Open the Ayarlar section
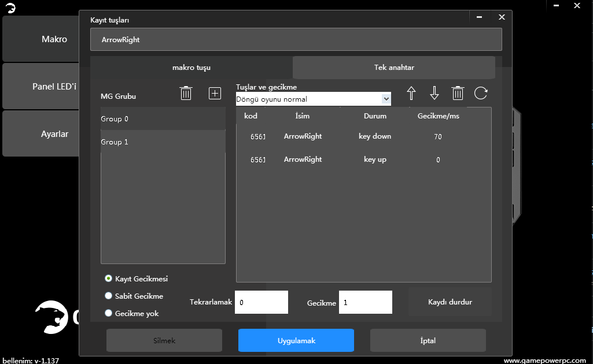This screenshot has width=593, height=364. coord(41,133)
